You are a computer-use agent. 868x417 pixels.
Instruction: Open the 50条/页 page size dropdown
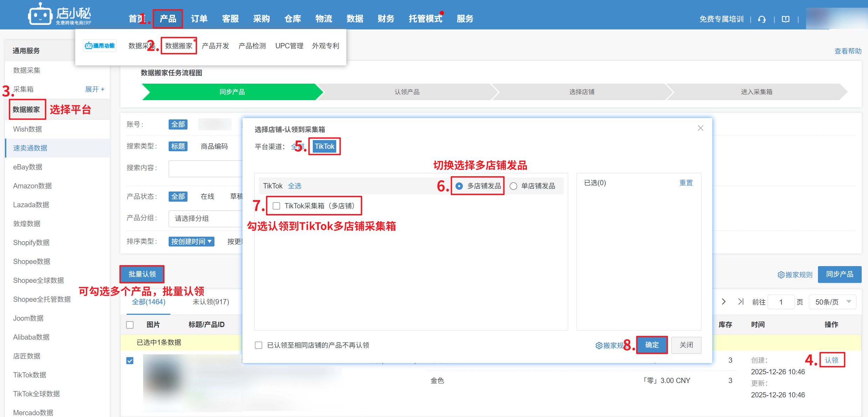[832, 302]
